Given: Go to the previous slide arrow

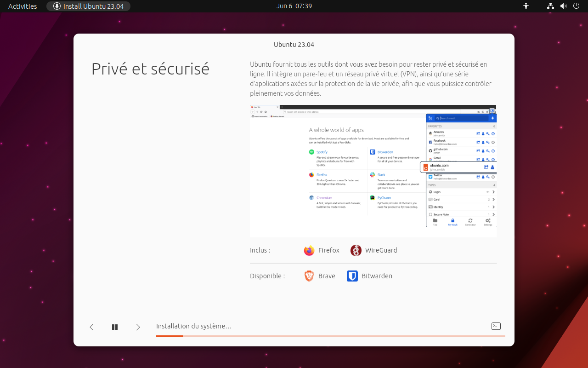Looking at the screenshot, I should click(91, 327).
